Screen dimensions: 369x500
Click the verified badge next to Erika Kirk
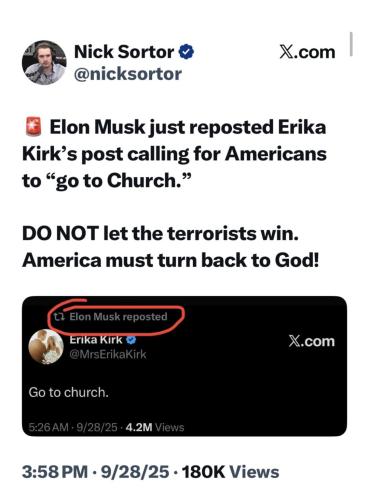pos(131,340)
